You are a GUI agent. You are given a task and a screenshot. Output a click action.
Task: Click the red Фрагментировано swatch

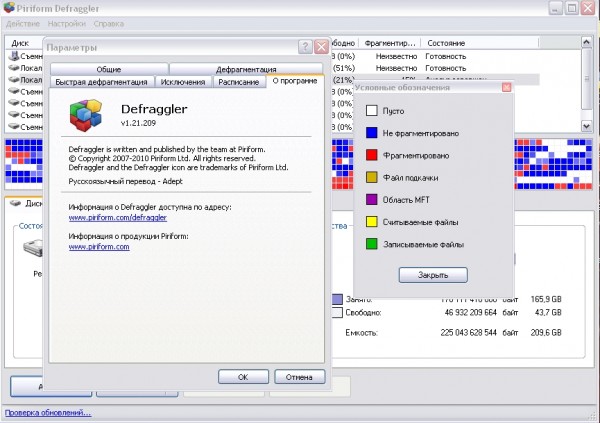tap(372, 155)
